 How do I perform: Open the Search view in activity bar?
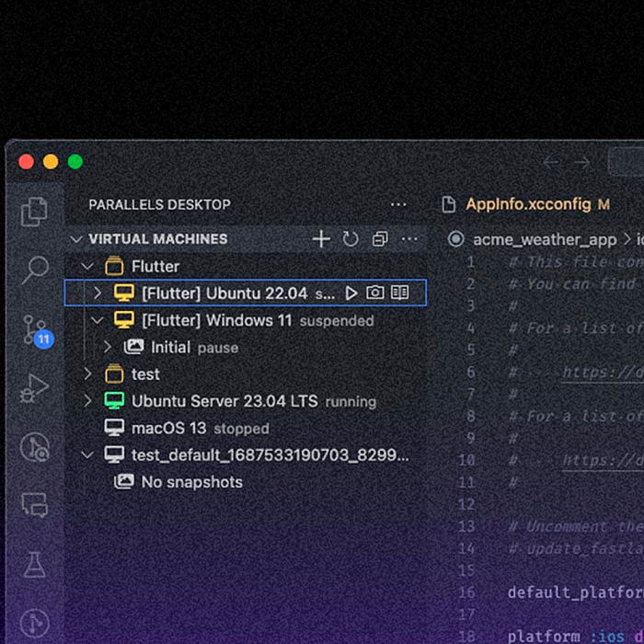35,270
